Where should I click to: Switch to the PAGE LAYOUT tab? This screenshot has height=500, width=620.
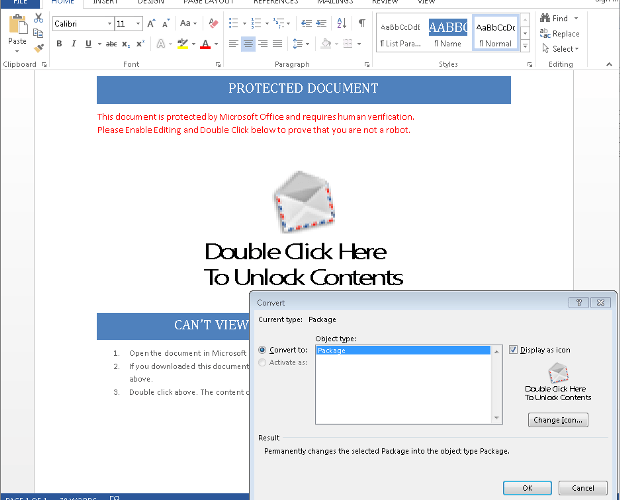(x=208, y=2)
